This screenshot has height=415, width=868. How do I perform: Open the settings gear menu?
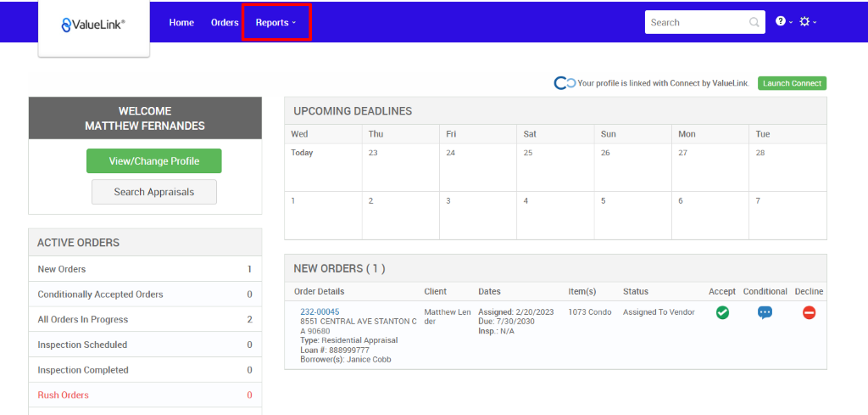click(x=808, y=21)
